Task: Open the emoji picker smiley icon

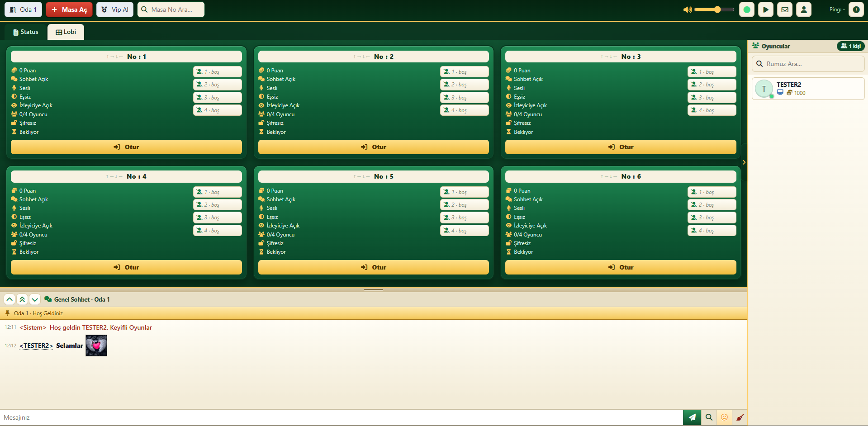Action: click(x=725, y=417)
